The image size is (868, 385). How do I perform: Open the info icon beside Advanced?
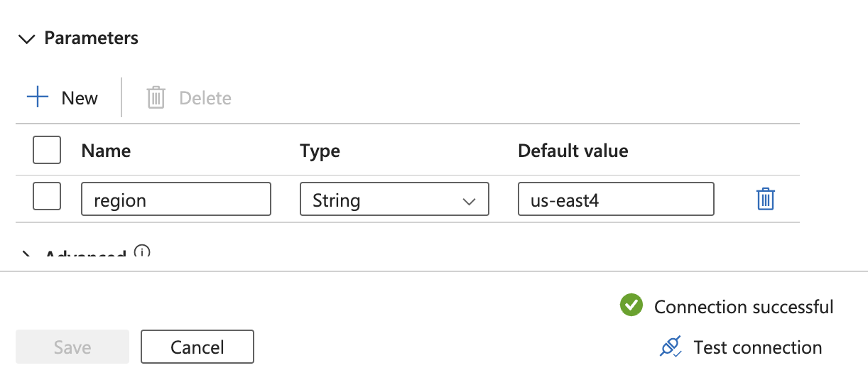[x=142, y=252]
